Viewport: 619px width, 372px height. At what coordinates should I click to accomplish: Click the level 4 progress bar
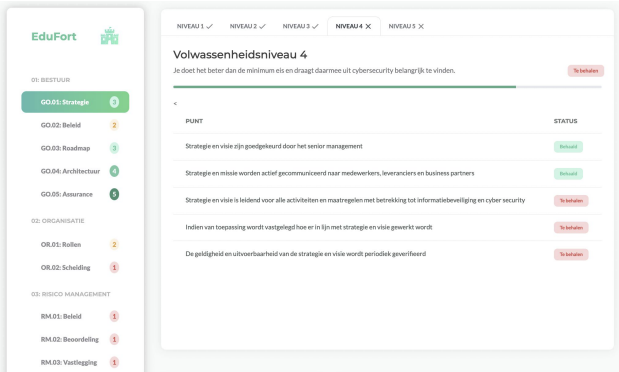(x=387, y=86)
